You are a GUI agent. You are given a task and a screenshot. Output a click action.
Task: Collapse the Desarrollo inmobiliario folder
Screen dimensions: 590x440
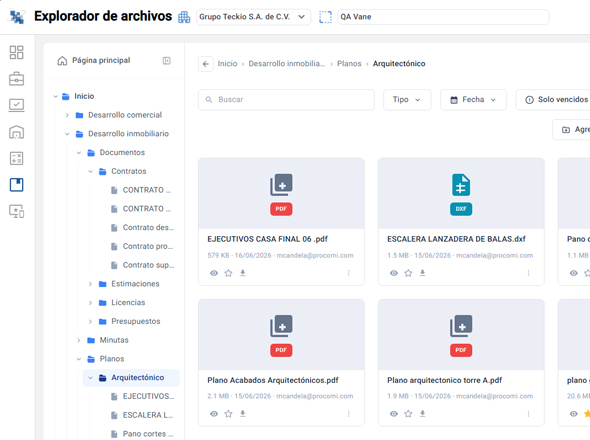(67, 134)
